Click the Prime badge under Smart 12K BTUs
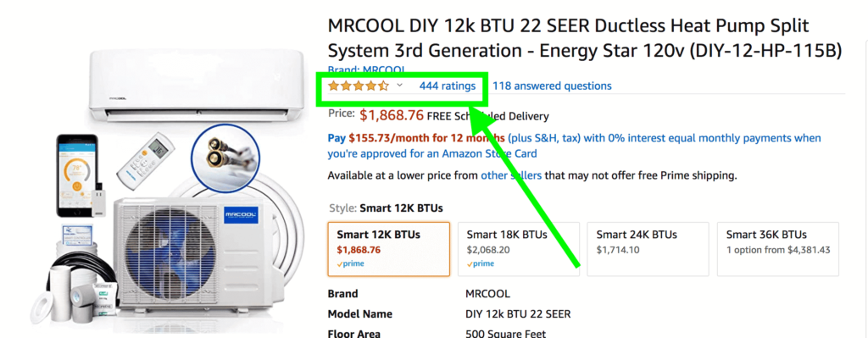The image size is (868, 338). coord(350,263)
